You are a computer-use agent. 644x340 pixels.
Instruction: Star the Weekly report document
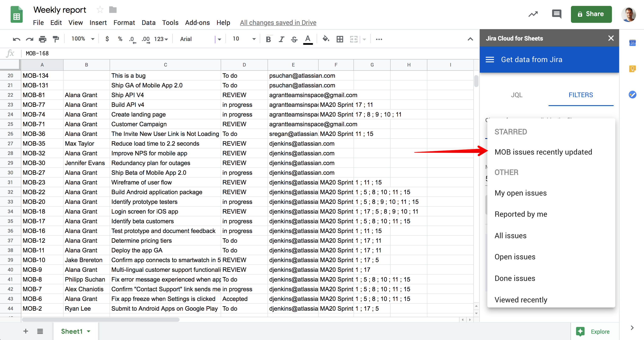[x=100, y=10]
